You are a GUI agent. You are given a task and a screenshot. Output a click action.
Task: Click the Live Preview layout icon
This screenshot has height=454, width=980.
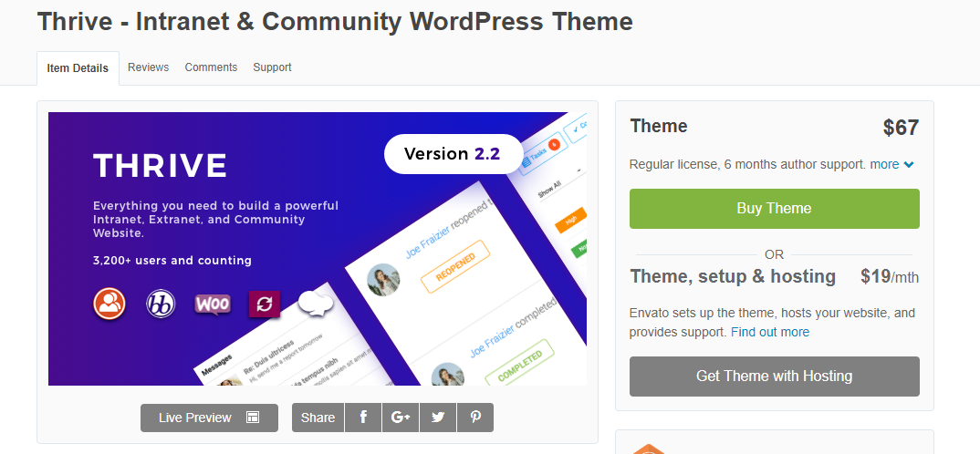tap(253, 418)
